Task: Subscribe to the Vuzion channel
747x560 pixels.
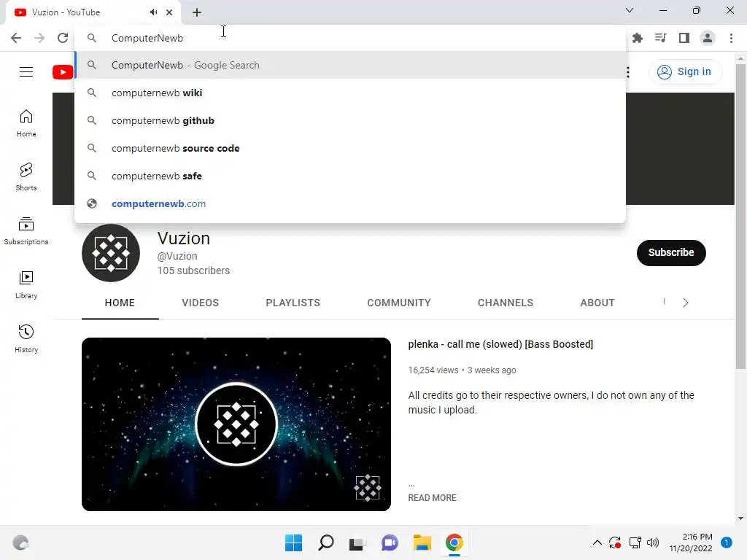Action: tap(671, 252)
